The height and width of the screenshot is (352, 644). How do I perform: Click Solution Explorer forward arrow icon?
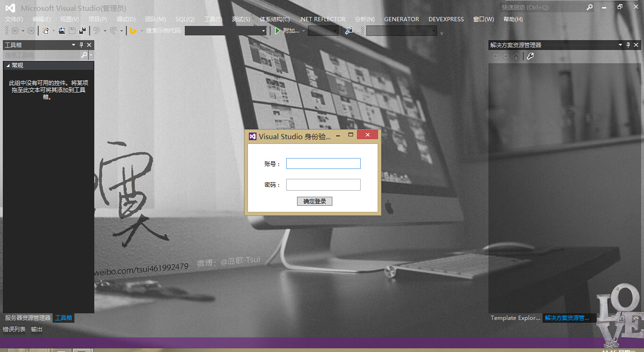coord(505,56)
